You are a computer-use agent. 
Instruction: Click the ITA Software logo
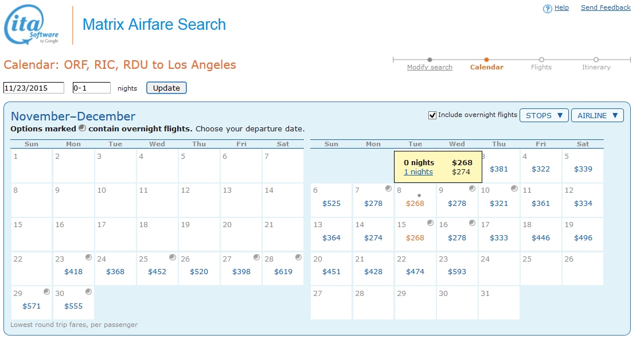[32, 26]
